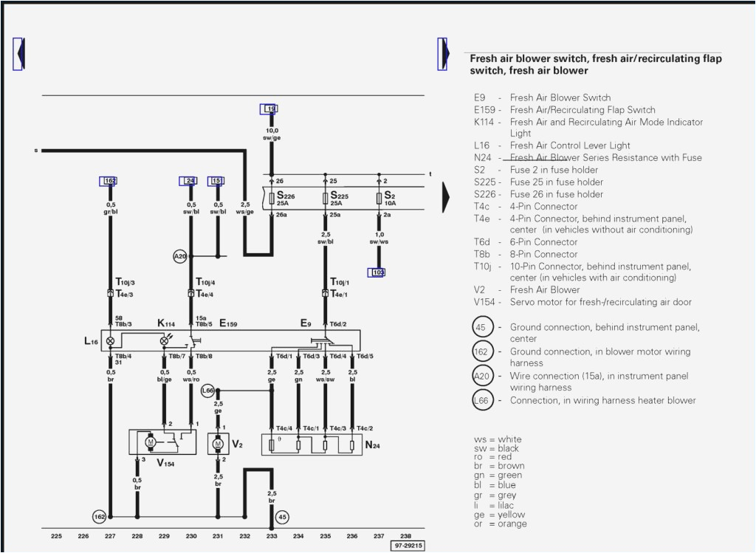
Task: Follow the boxed reference link 162 at top
Action: click(x=109, y=181)
